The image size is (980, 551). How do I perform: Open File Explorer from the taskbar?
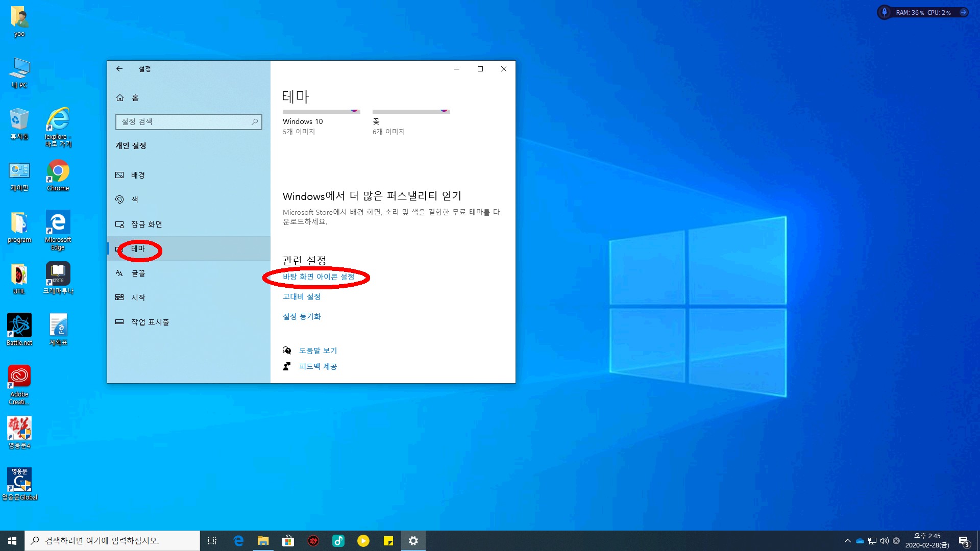[x=263, y=541]
